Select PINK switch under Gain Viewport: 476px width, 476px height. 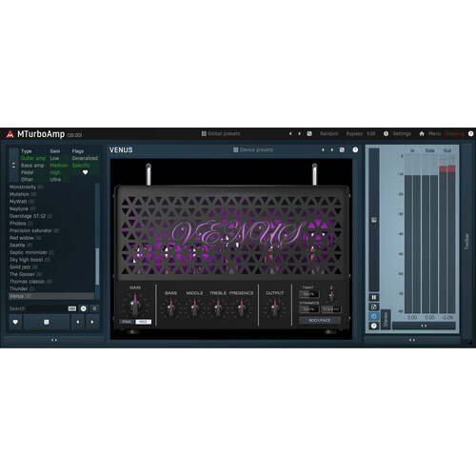click(127, 322)
